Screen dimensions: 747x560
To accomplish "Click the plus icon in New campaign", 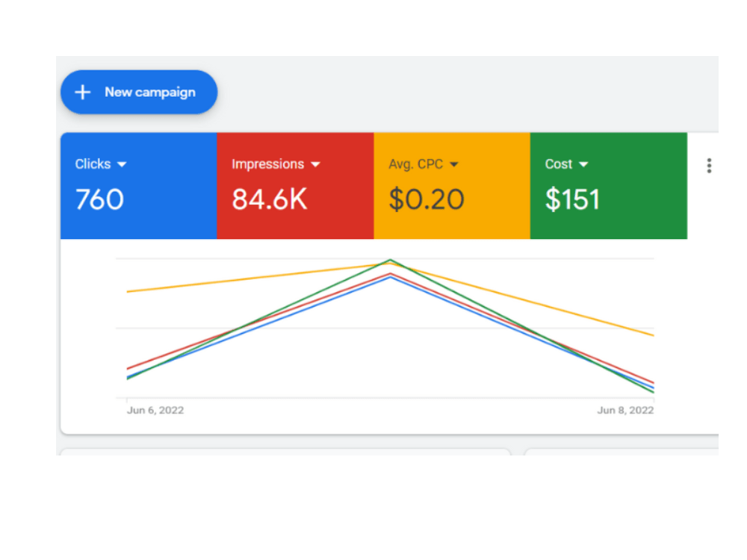I will point(83,92).
